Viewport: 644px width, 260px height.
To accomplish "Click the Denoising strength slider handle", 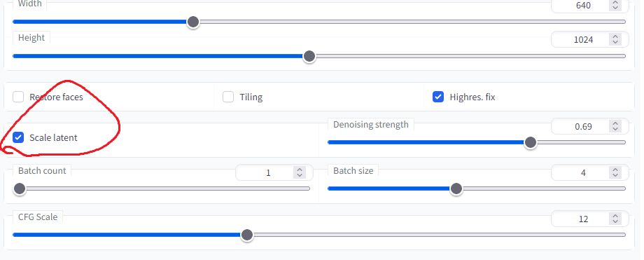I will (531, 142).
